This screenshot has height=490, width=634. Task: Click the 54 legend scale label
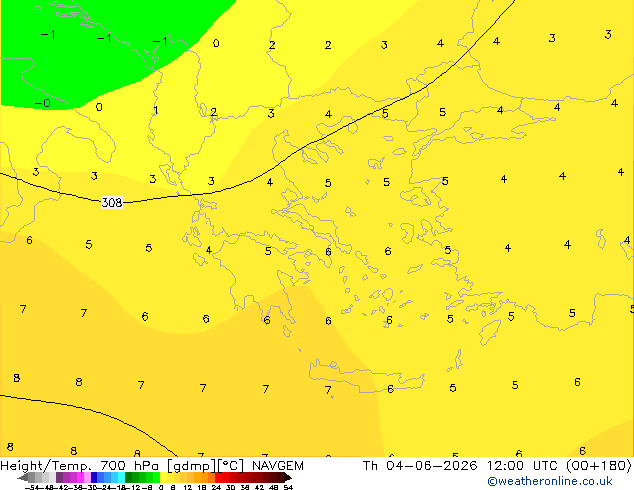coord(288,488)
